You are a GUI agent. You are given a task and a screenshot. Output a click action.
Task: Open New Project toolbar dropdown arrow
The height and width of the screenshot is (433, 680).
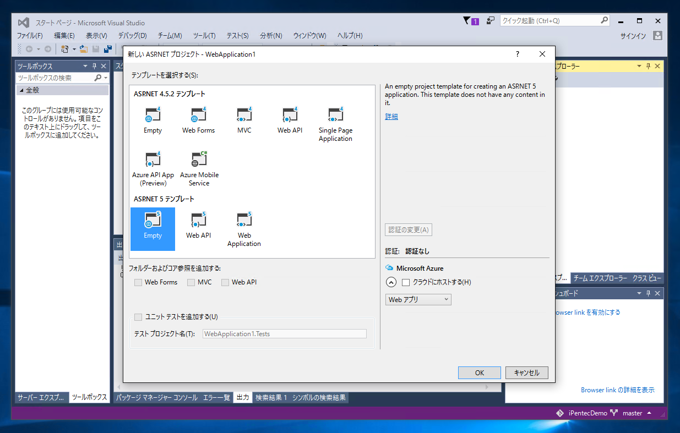74,49
